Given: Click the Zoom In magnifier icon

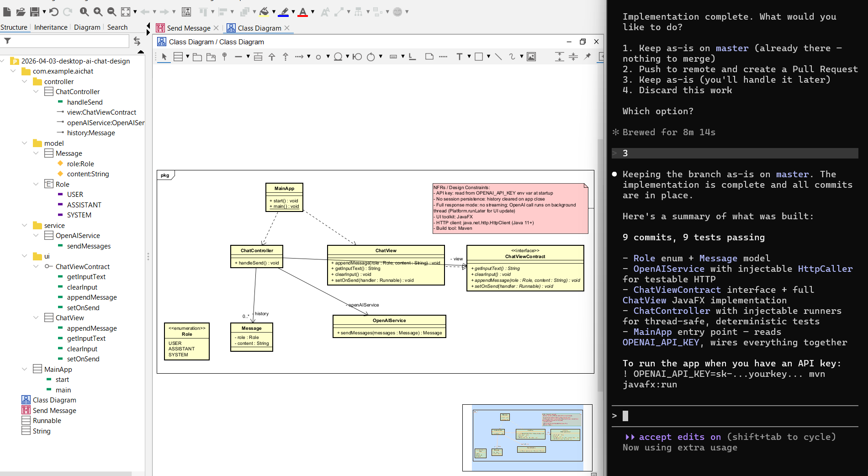Looking at the screenshot, I should (x=98, y=12).
